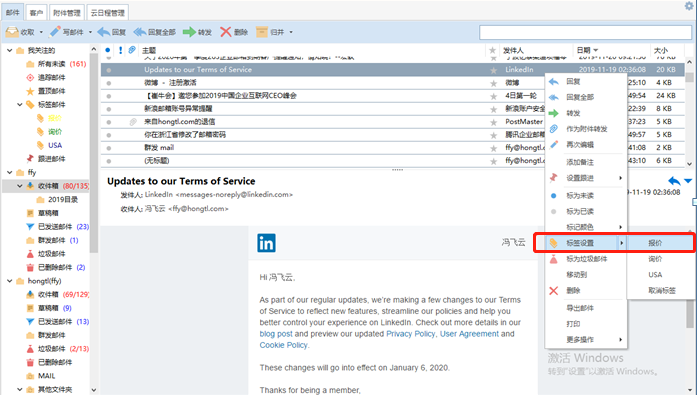The image size is (697, 395).
Task: Click the 归并 archive box icon
Action: pyautogui.click(x=262, y=32)
